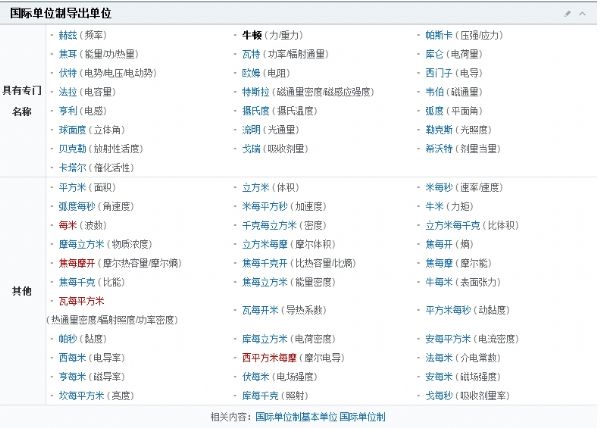600x428 pixels.
Task: Click the 流明 (光通量) link
Action: pos(251,130)
